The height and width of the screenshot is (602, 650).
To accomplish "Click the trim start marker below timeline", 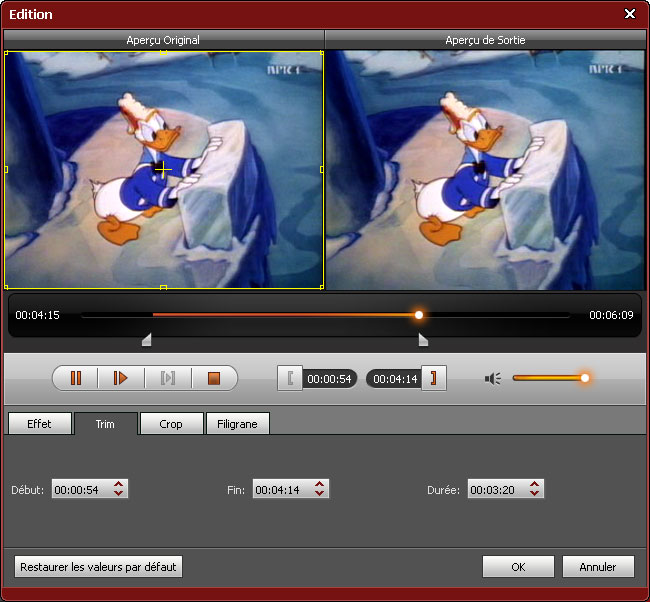I will tap(147, 340).
